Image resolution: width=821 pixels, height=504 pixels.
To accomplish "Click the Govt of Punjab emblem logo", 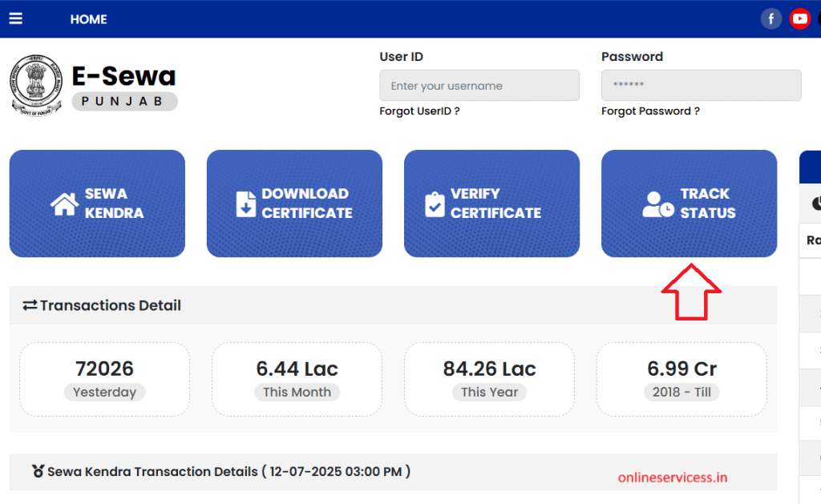I will point(35,85).
